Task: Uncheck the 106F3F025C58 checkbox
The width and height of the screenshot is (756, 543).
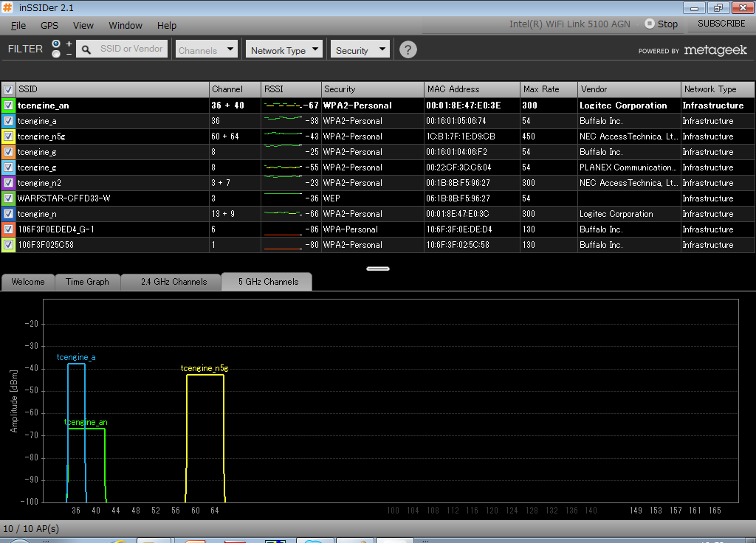Action: pyautogui.click(x=8, y=245)
